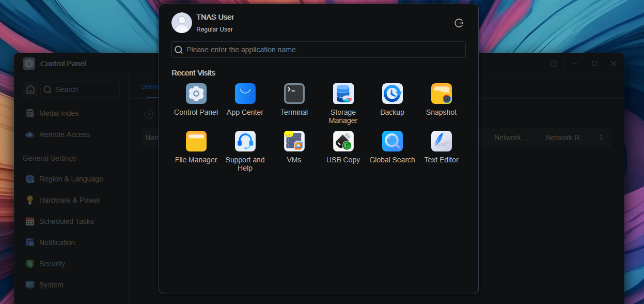Launch the App Center application
This screenshot has width=644, height=304.
245,94
